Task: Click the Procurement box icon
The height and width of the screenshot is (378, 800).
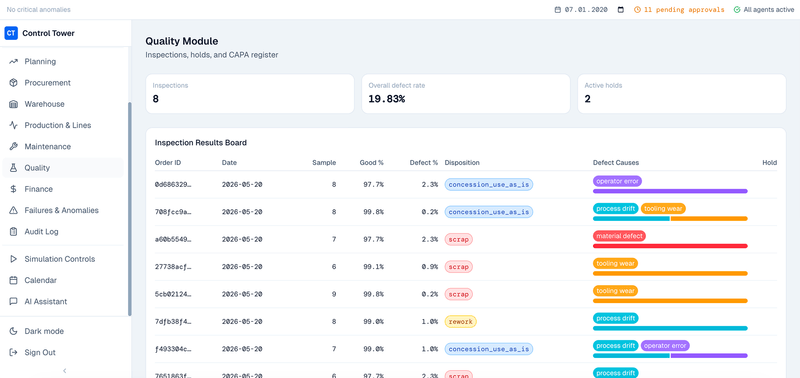Action: click(14, 83)
